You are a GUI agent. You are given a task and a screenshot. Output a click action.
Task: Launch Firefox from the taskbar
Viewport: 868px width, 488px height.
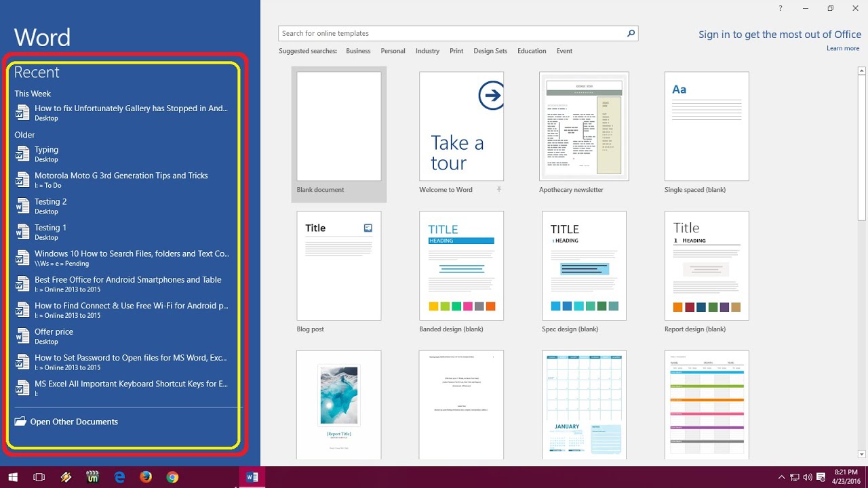click(146, 477)
